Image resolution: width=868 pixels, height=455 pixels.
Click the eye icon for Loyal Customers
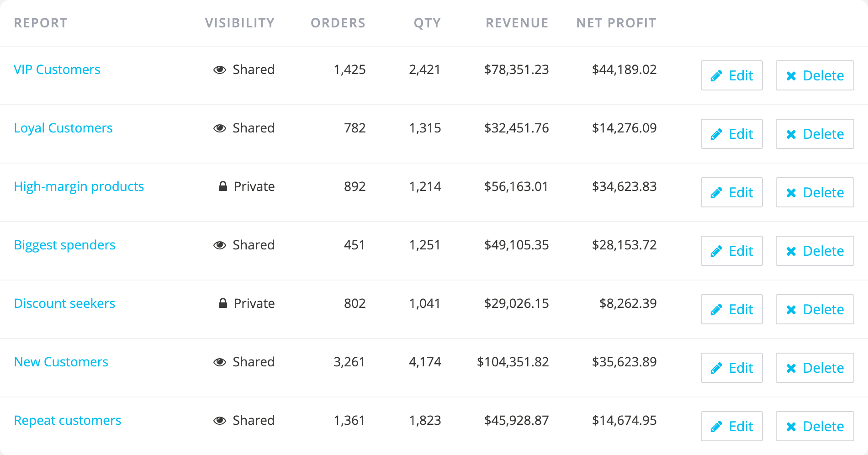tap(220, 128)
